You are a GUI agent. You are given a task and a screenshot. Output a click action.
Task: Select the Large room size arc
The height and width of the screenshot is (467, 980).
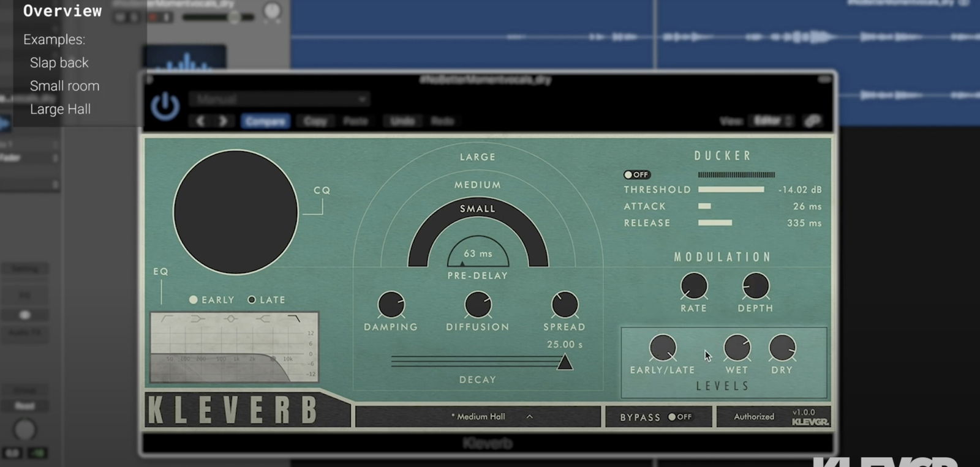pyautogui.click(x=478, y=157)
